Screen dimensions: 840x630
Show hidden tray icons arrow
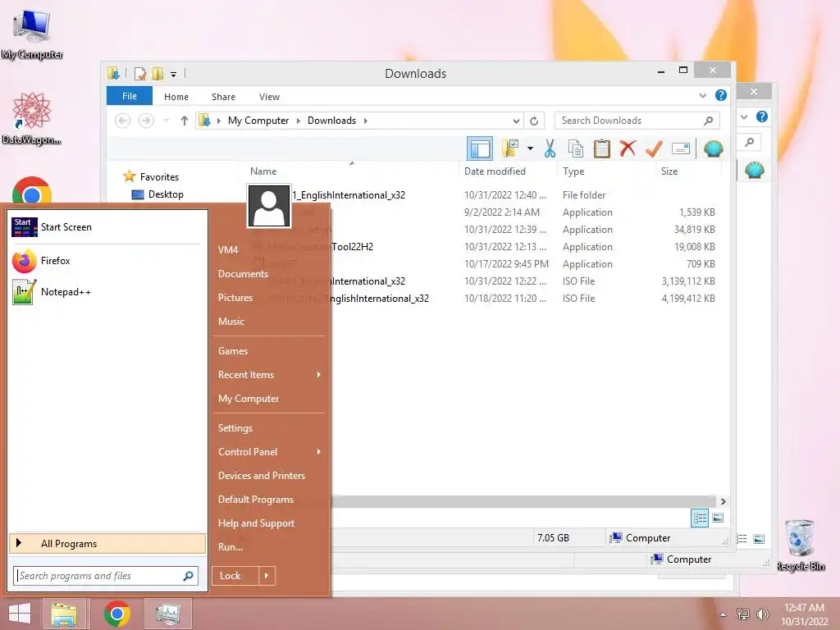coord(723,614)
